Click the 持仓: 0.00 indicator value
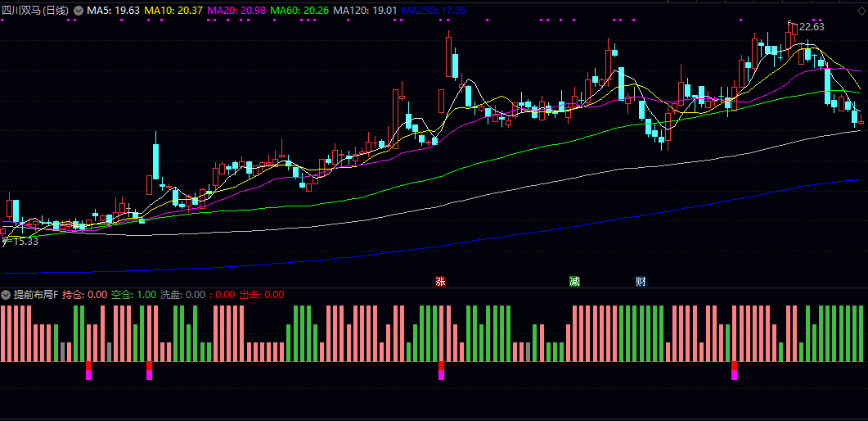Screen dimensions: 868x421 coord(85,295)
